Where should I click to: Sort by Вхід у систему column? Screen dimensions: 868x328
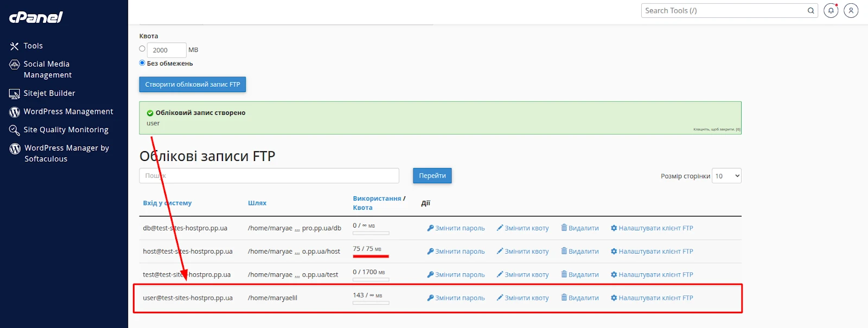point(167,203)
